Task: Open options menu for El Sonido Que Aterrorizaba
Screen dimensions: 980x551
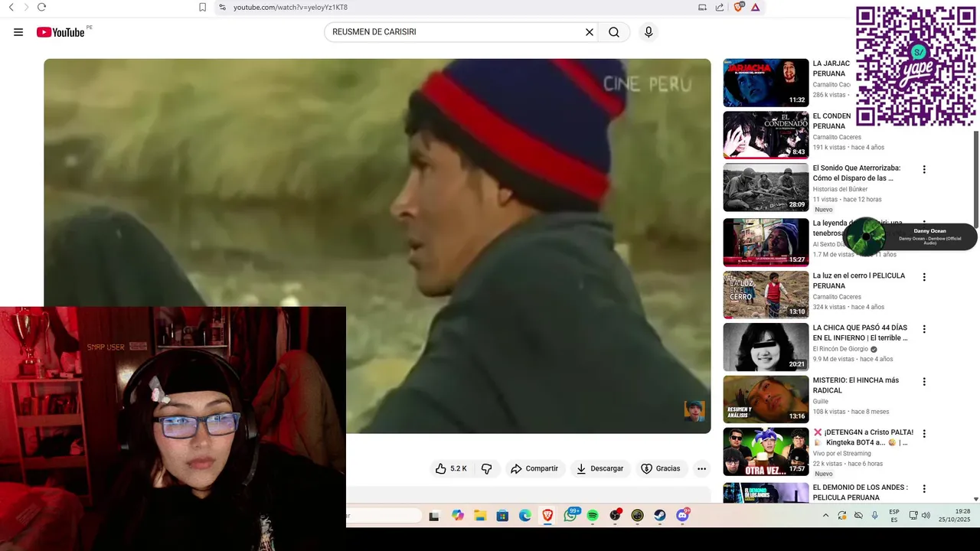Action: coord(924,170)
